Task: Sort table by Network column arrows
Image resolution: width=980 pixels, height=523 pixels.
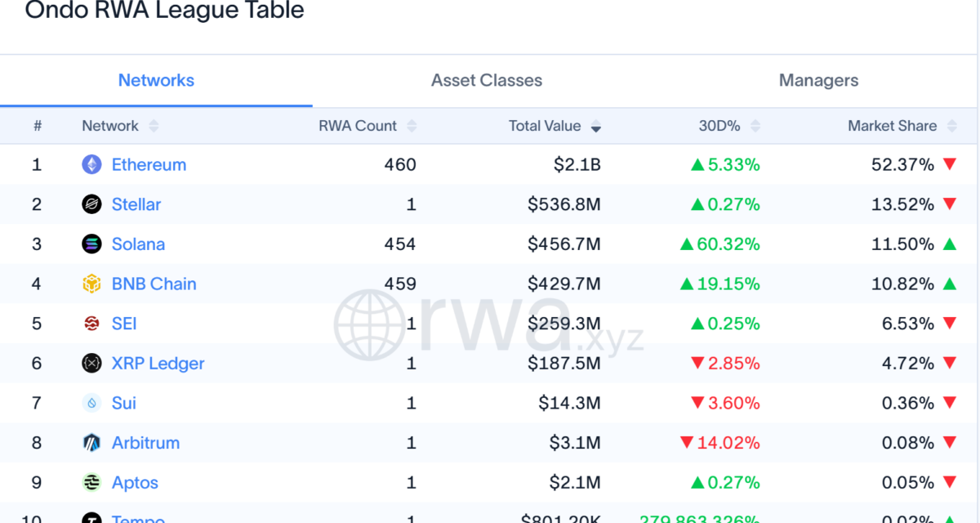Action: pyautogui.click(x=154, y=126)
